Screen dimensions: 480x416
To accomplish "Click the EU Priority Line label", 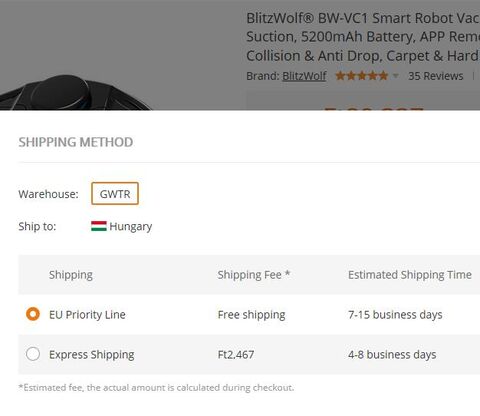I will pos(87,314).
